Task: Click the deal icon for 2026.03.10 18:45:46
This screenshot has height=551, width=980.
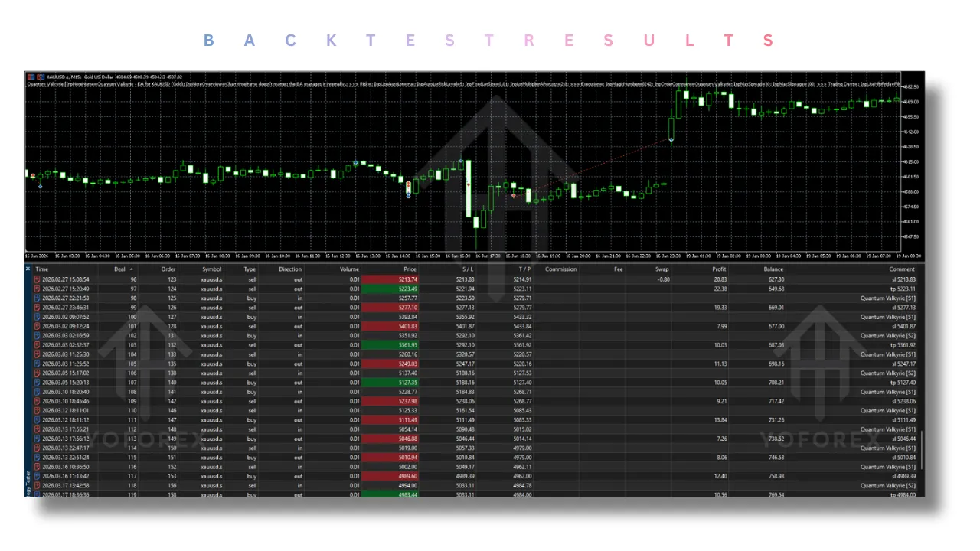Action: [x=38, y=401]
